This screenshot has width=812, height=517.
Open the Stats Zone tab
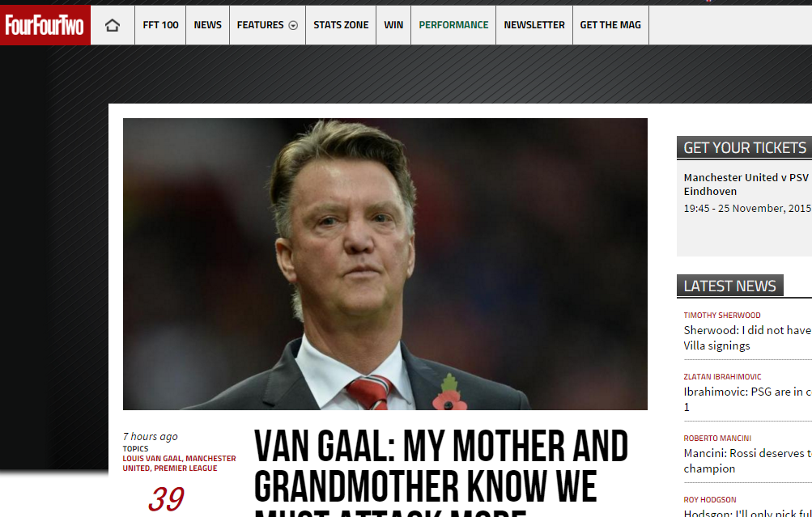[341, 25]
